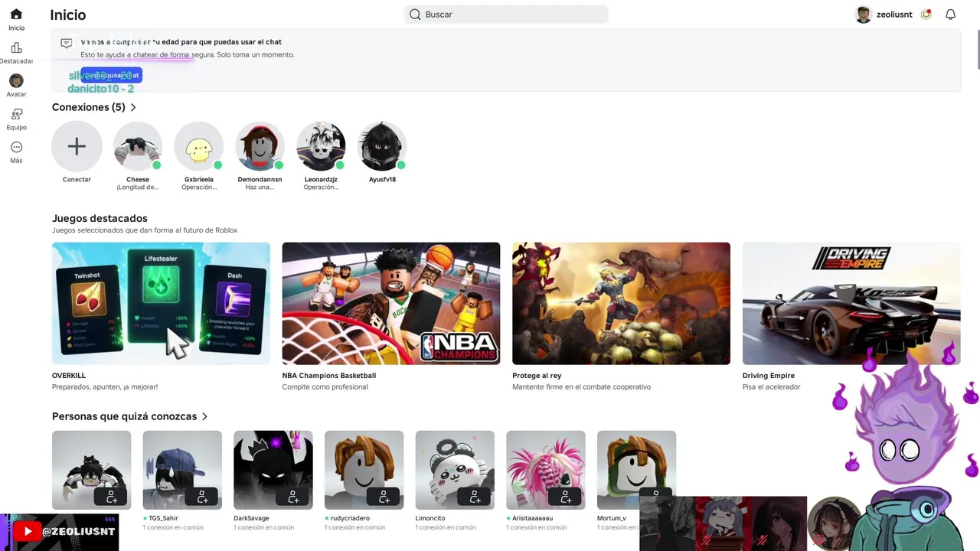Viewport: 980px width, 551px height.
Task: Open the Destacadas charts icon
Action: point(16,48)
